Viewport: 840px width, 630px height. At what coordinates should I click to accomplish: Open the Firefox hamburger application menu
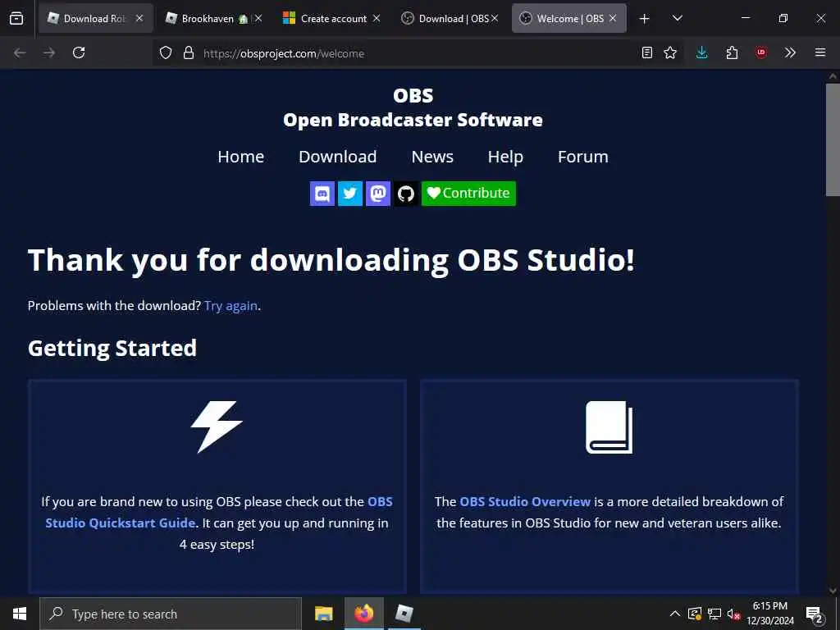point(820,52)
